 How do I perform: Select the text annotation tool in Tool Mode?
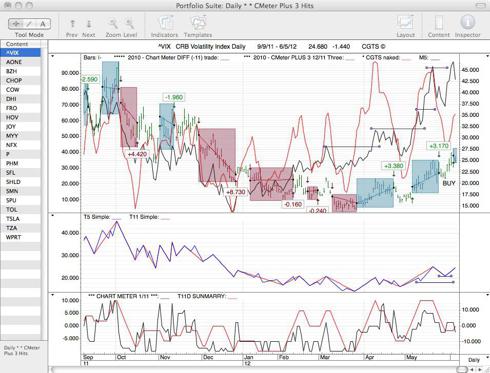click(43, 24)
